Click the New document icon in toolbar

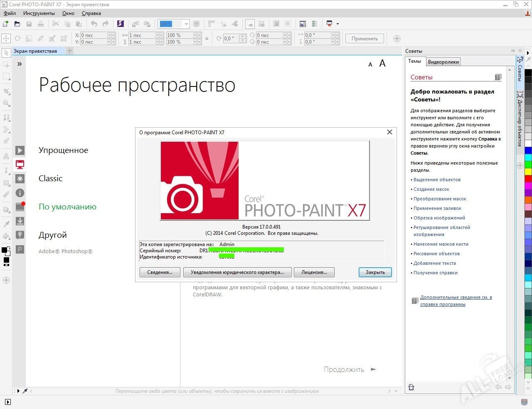[6, 24]
